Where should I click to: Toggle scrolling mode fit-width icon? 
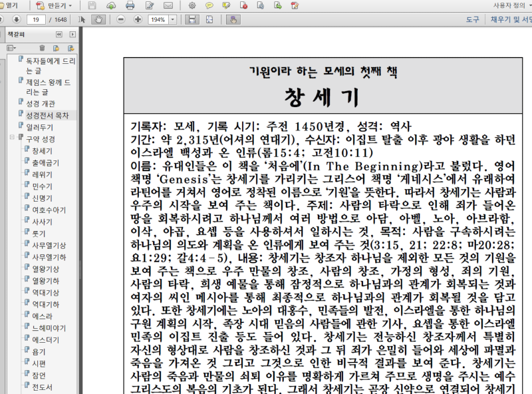(x=192, y=19)
